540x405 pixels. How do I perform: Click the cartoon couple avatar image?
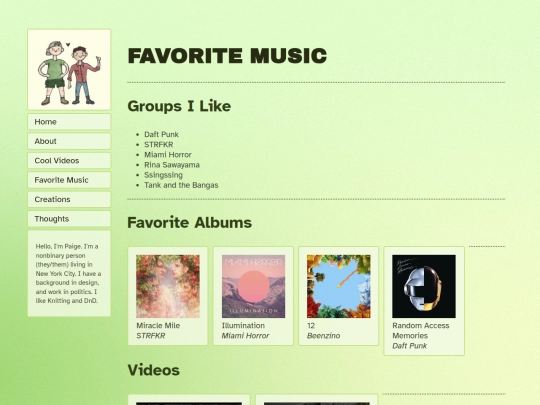69,70
